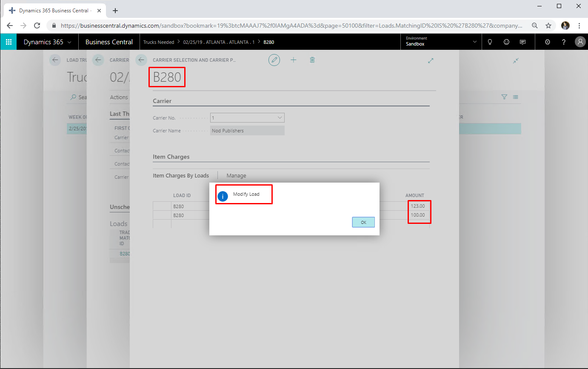This screenshot has height=369, width=588.
Task: Click back arrow on Carrier background page
Action: click(x=98, y=60)
